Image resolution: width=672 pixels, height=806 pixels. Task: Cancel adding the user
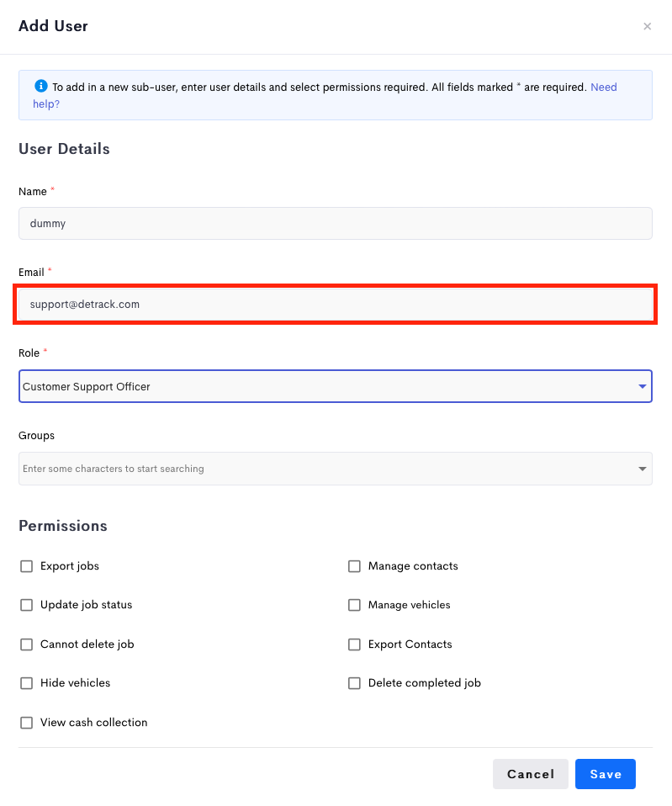coord(530,774)
